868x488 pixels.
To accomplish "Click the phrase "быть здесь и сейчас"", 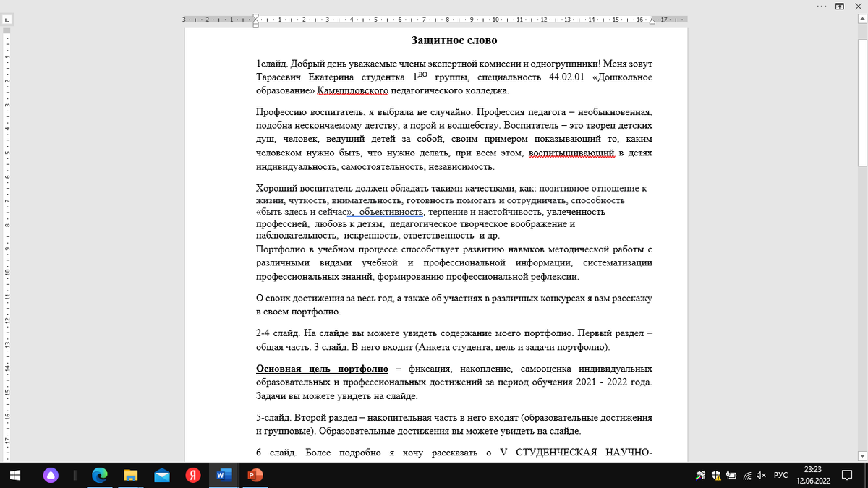I will point(302,213).
